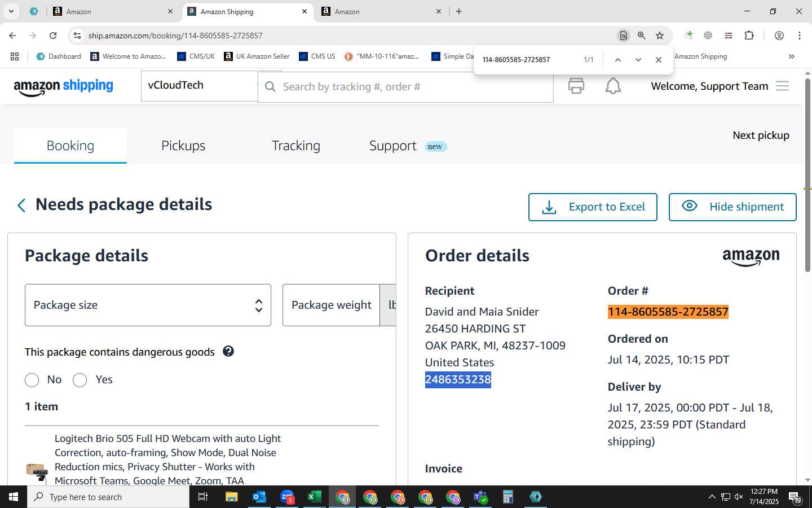Open the apps grid in bookmarks bar
Viewport: 812px width, 508px height.
[x=15, y=56]
